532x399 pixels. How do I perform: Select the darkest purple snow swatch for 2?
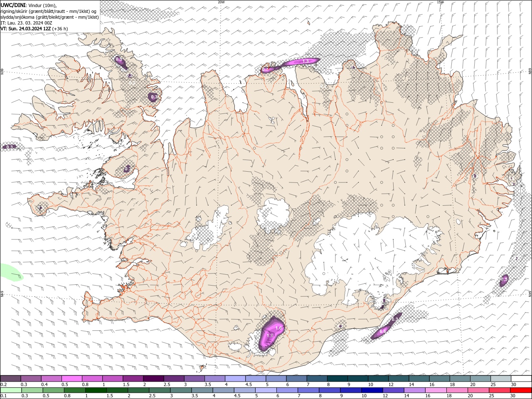click(x=153, y=379)
